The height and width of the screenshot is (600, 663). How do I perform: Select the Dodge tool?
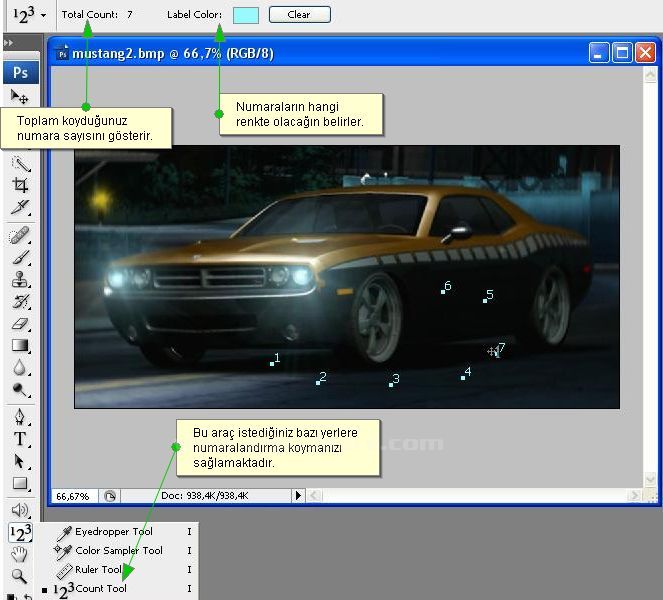pyautogui.click(x=20, y=389)
